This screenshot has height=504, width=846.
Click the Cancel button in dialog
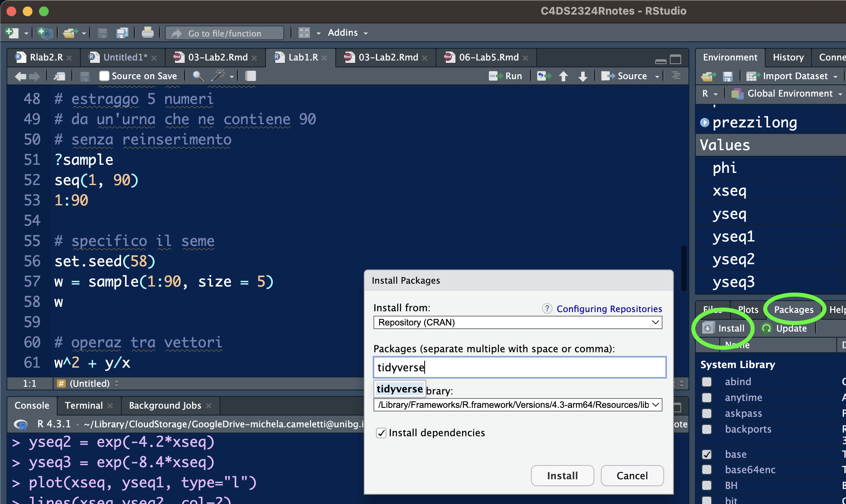click(x=632, y=476)
